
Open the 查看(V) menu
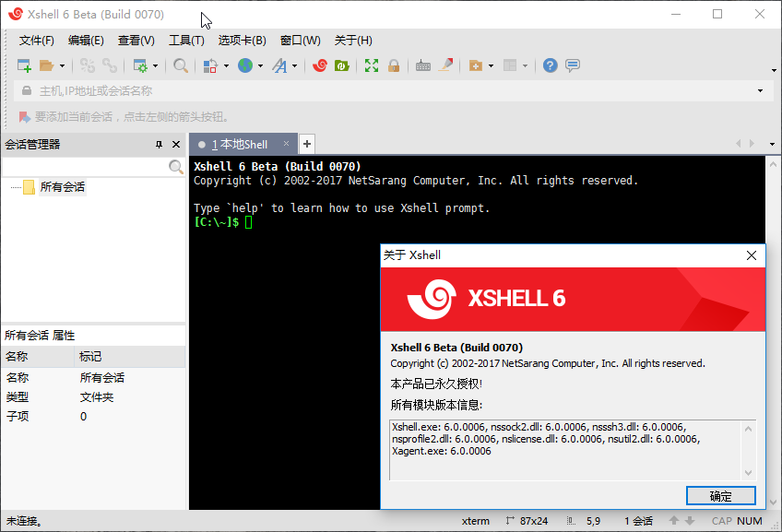click(136, 41)
